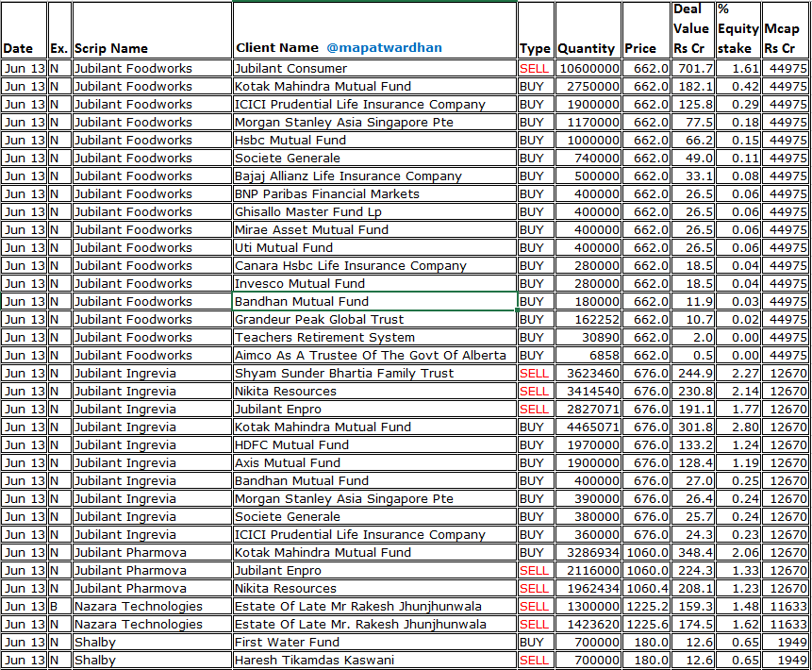Click the Axis Mutual Fund cell

375,462
